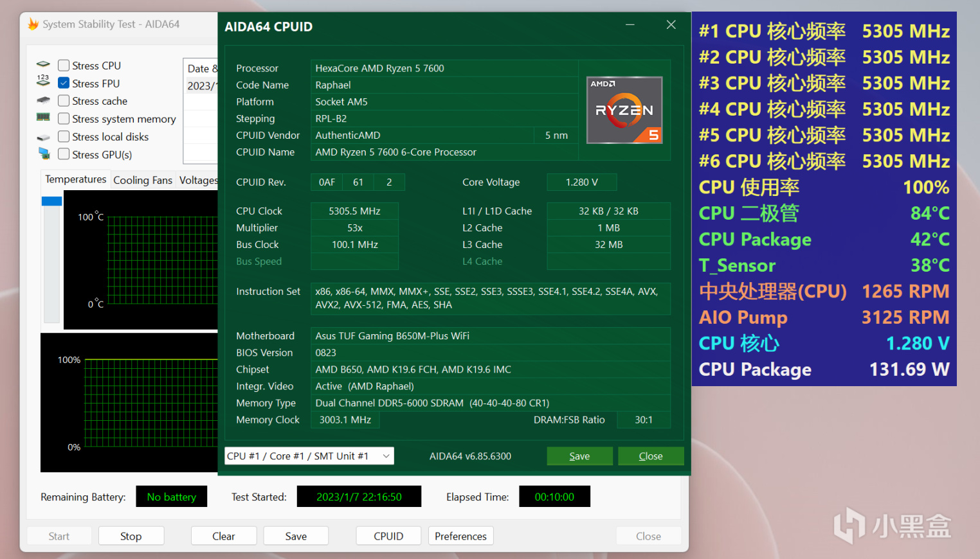980x559 pixels.
Task: Click the T_Sensor 38°C reading
Action: coord(930,265)
